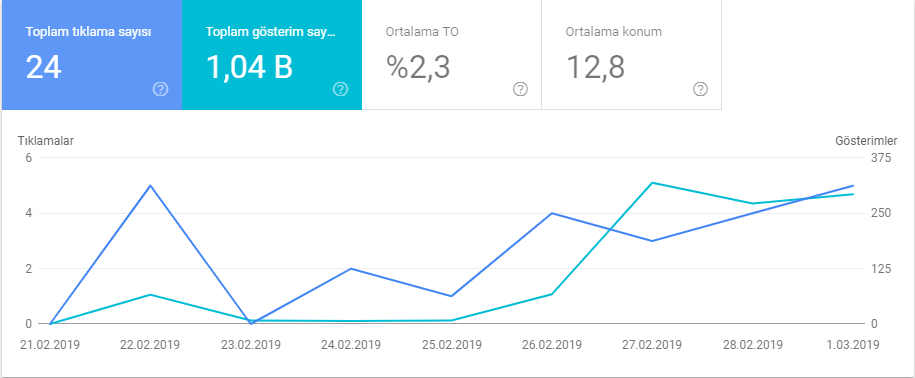Click the average CTR value %2,3
Image resolution: width=915 pixels, height=378 pixels.
[x=418, y=68]
